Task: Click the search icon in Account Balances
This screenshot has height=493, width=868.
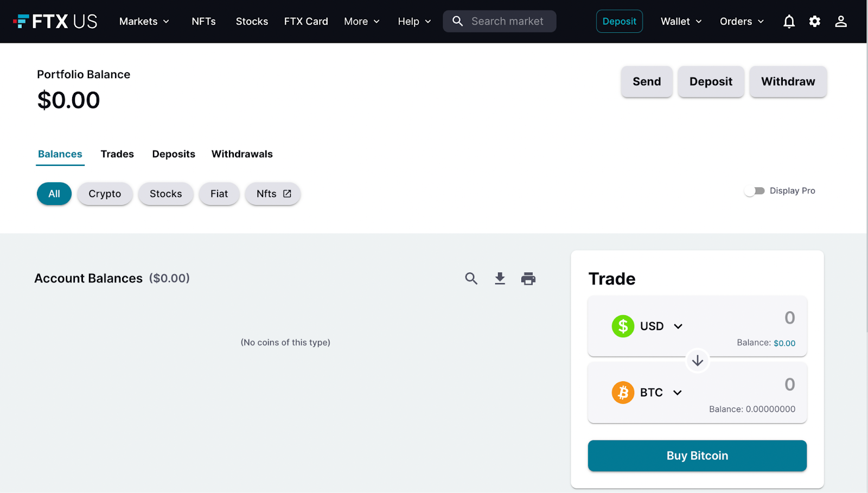Action: tap(471, 278)
